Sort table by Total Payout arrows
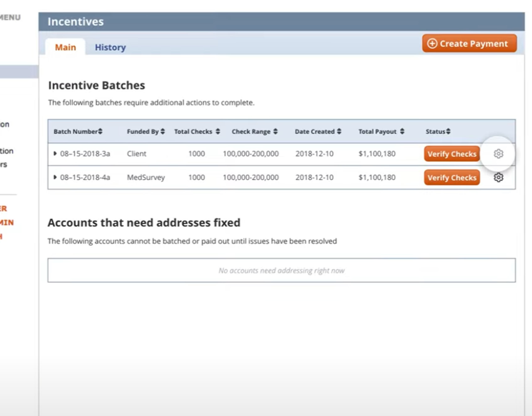The height and width of the screenshot is (416, 532). tap(402, 131)
